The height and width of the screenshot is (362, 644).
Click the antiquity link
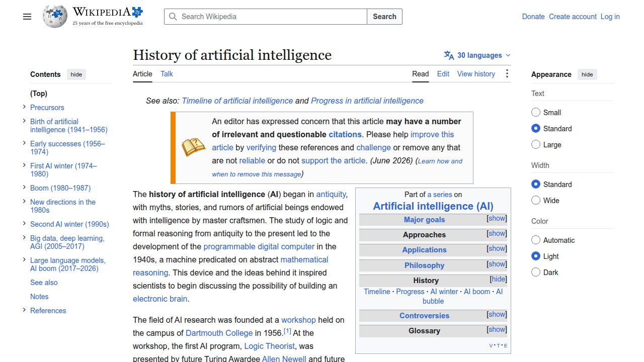(x=331, y=194)
